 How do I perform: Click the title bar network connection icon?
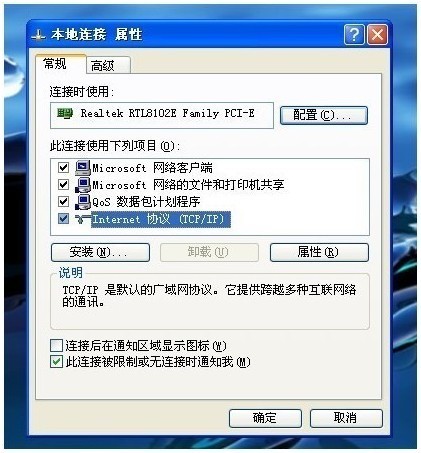click(x=39, y=35)
